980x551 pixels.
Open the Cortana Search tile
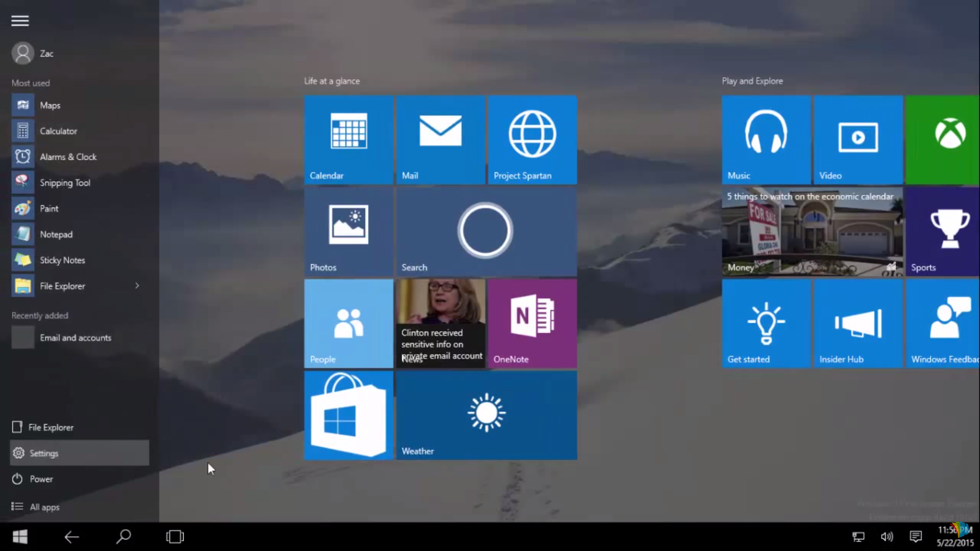486,232
